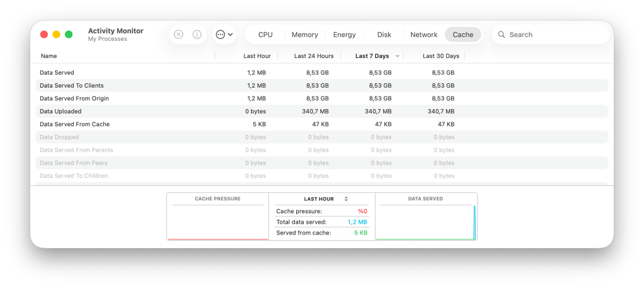Screen dimensions: 644x288
Task: Switch to the CPU tab
Action: click(265, 35)
